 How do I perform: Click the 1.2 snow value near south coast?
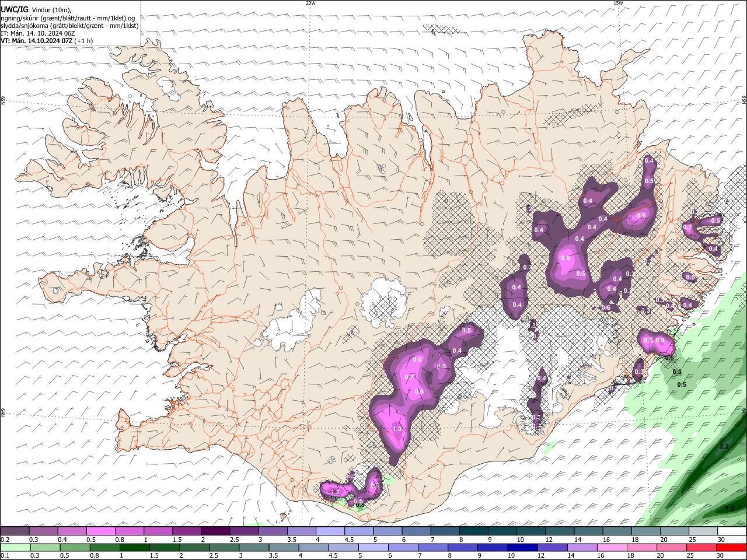coord(335,492)
